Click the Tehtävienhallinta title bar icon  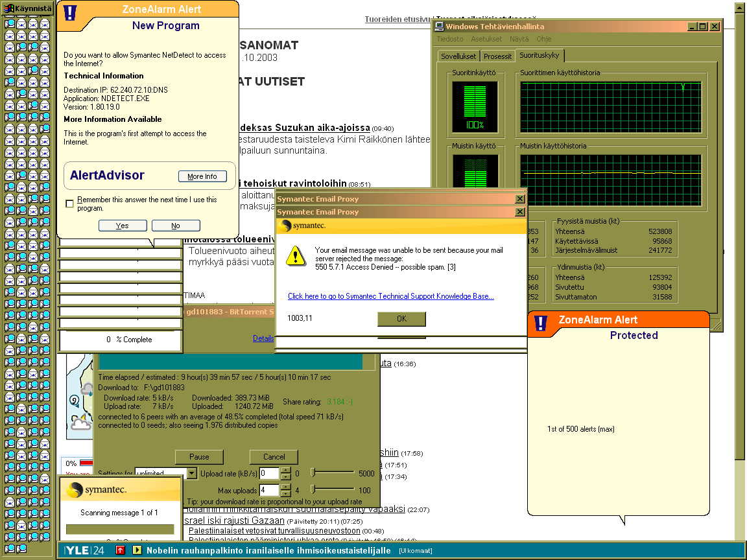(x=439, y=27)
